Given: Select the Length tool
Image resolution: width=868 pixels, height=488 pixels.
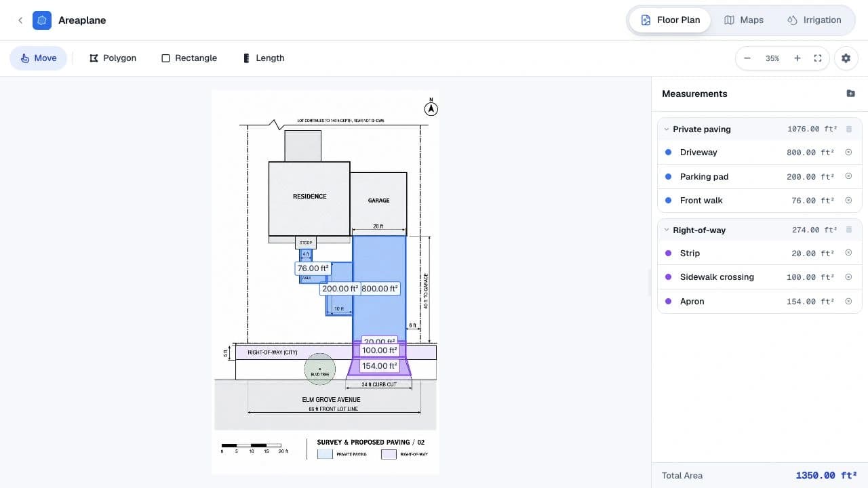Looking at the screenshot, I should coord(264,58).
